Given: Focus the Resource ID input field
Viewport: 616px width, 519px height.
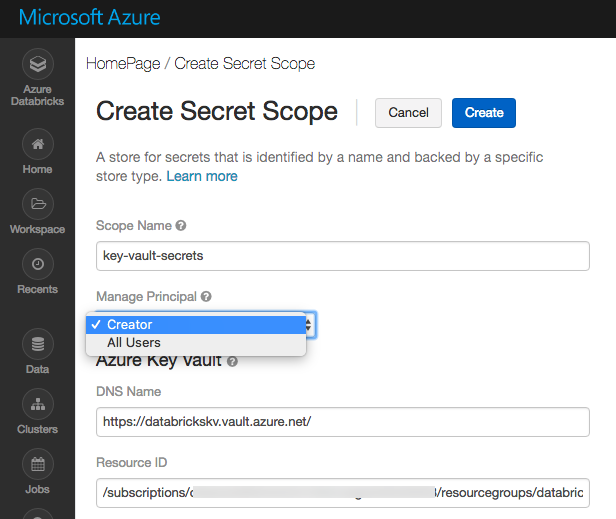Looking at the screenshot, I should 343,493.
